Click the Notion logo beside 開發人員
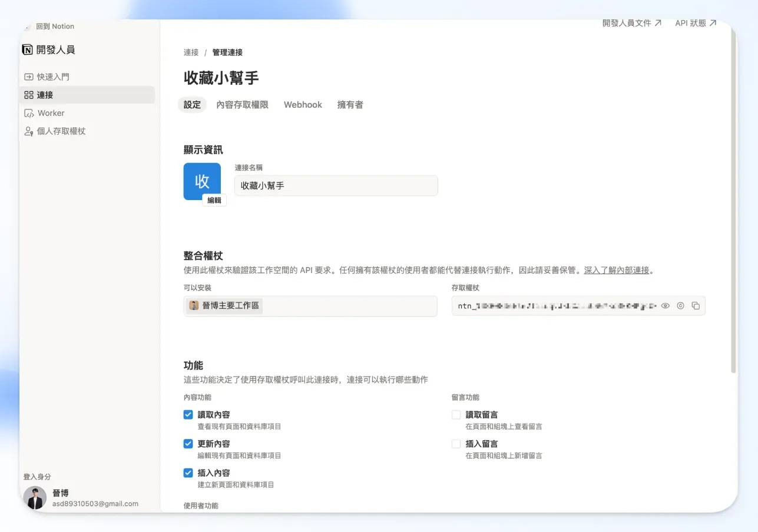This screenshot has width=758, height=532. click(x=28, y=50)
